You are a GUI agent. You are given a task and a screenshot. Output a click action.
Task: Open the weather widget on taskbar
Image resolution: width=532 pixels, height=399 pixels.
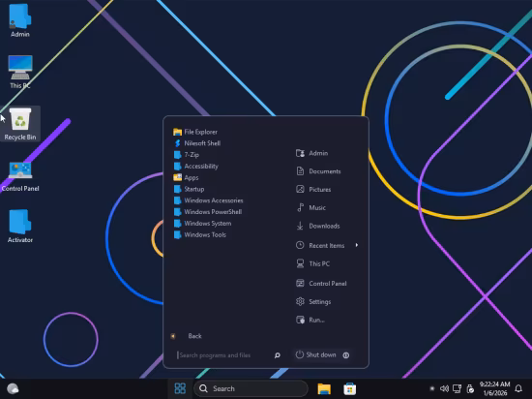pos(13,388)
